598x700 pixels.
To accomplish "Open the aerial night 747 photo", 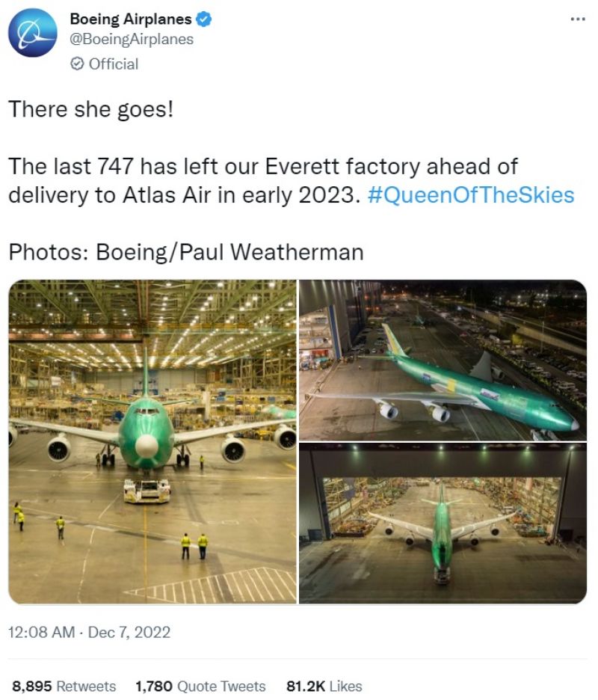I will tap(443, 360).
